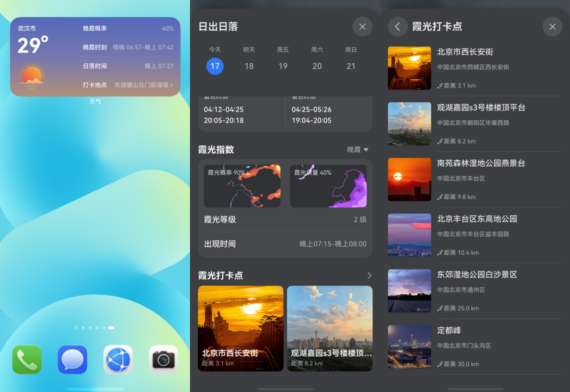
Task: Select 北京市西长安街 title in list
Action: click(x=465, y=52)
